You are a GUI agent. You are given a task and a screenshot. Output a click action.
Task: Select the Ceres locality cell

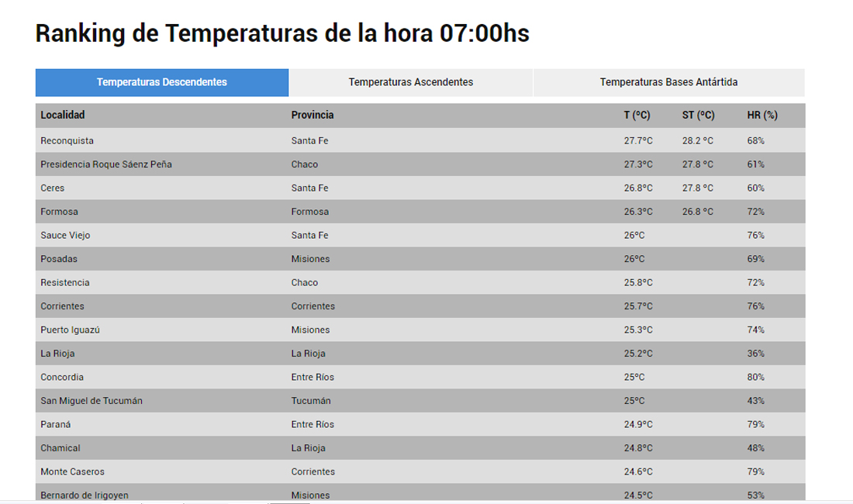click(53, 188)
